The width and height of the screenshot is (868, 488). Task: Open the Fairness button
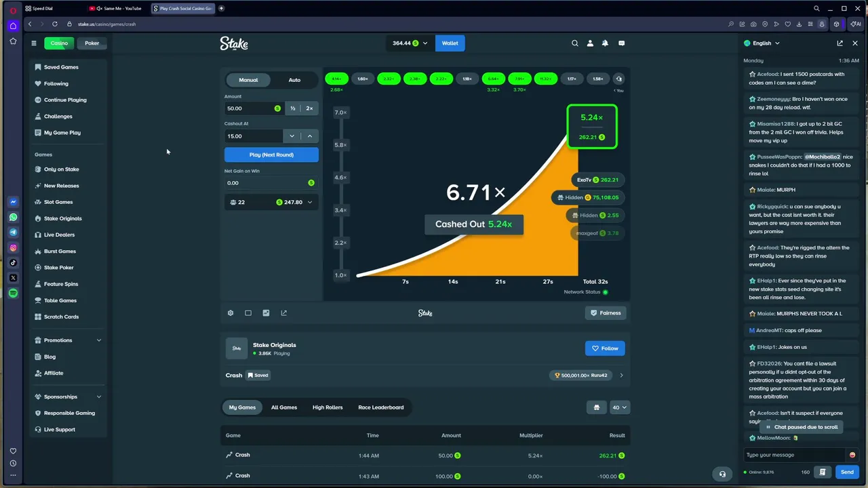(x=606, y=313)
